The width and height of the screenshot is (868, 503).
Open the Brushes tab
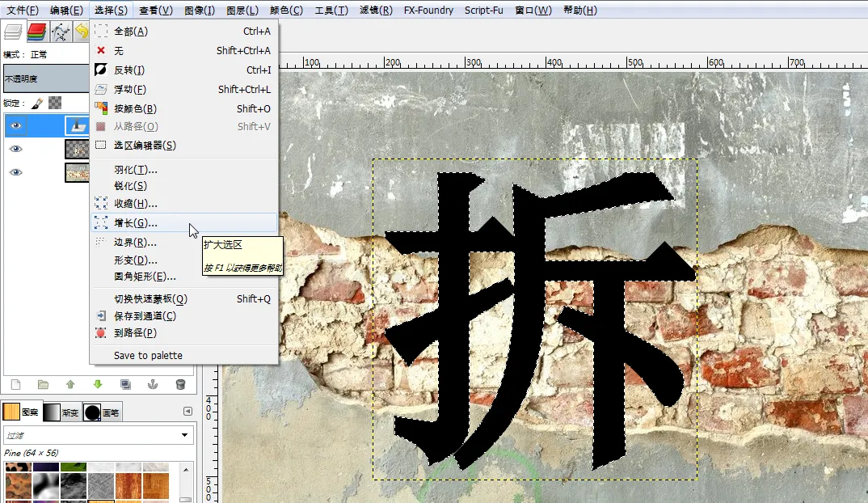point(101,412)
